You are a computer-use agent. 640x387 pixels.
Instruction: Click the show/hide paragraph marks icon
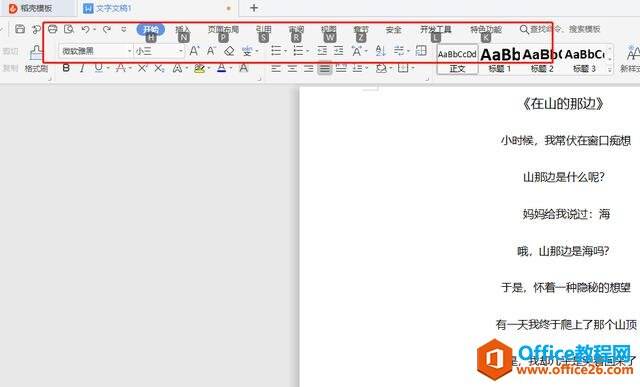[399, 51]
